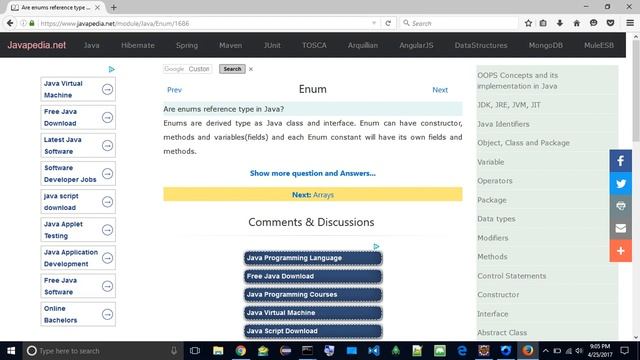Open the 'Data types' sidebar topic
The width and height of the screenshot is (640, 360).
(x=496, y=219)
